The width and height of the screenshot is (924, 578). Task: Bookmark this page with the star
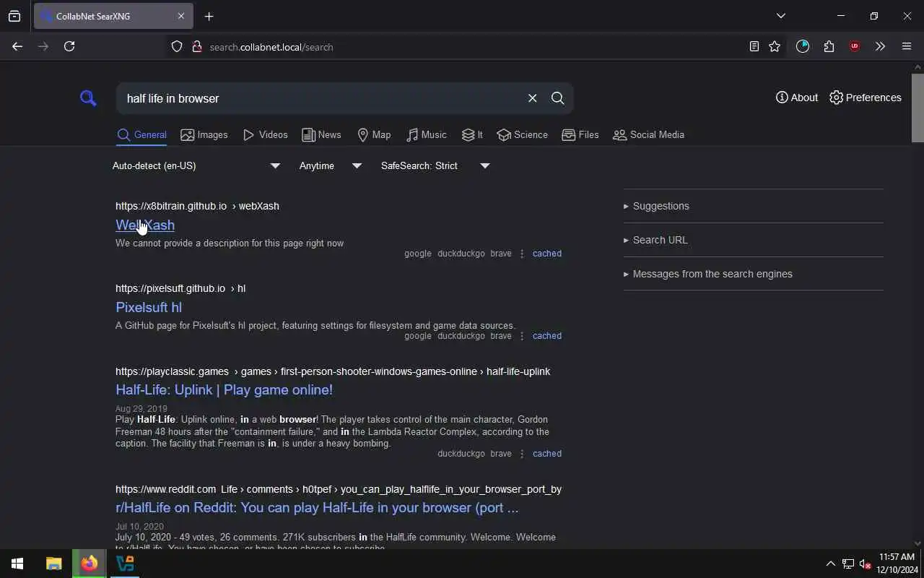coord(775,46)
